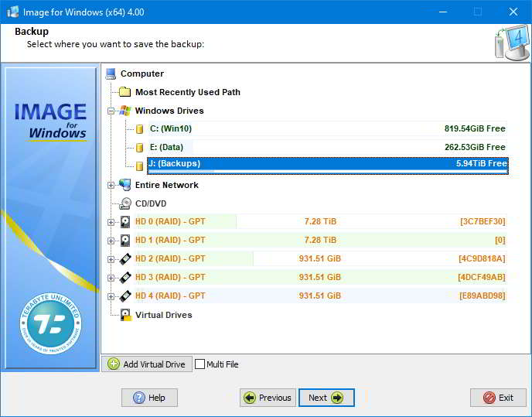The height and width of the screenshot is (417, 532).
Task: Click the Add Virtual Drive button
Action: [147, 364]
